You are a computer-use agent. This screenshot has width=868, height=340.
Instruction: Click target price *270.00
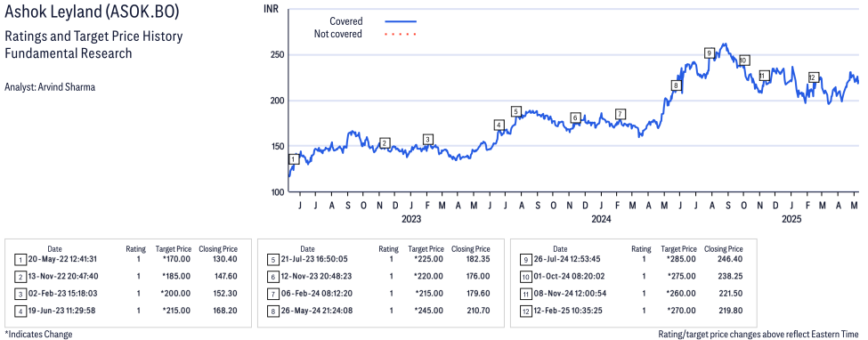681,311
